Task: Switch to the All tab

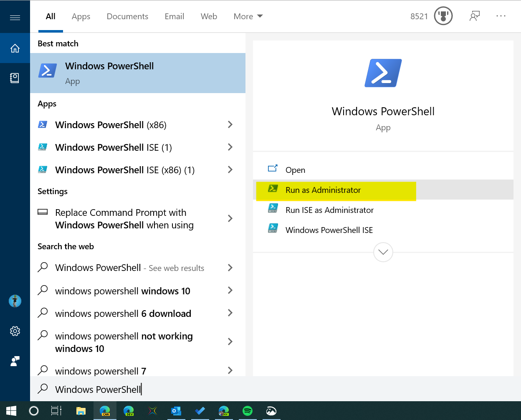Action: click(51, 16)
